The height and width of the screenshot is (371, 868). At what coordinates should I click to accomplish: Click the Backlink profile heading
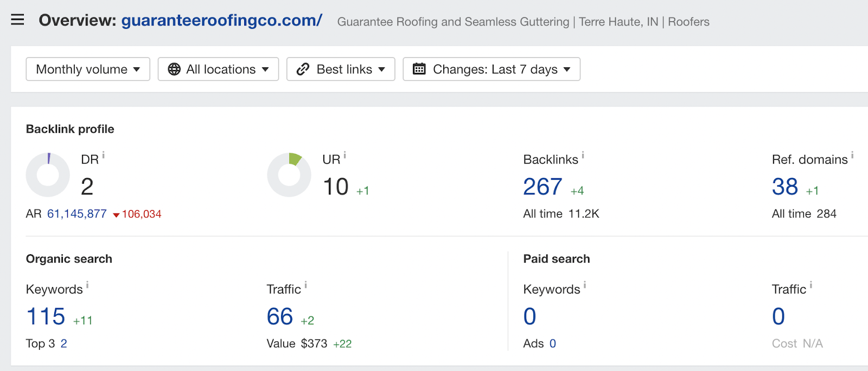(70, 129)
